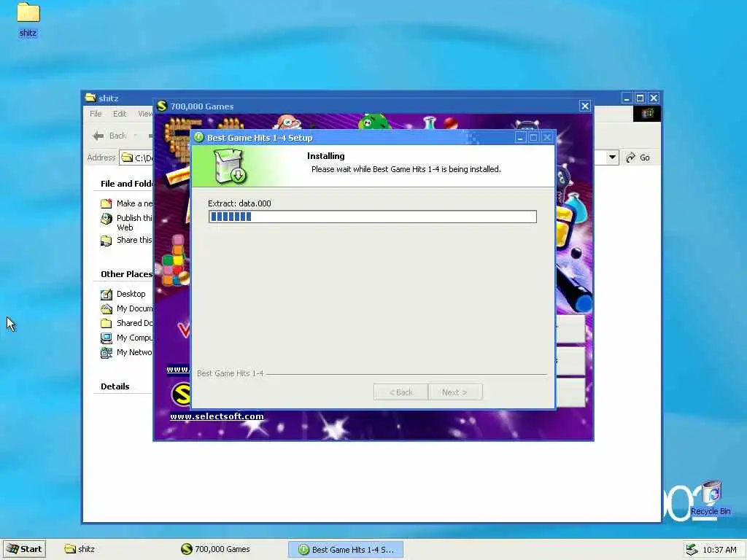747x560 pixels.
Task: Click Share this folder icon
Action: [107, 241]
